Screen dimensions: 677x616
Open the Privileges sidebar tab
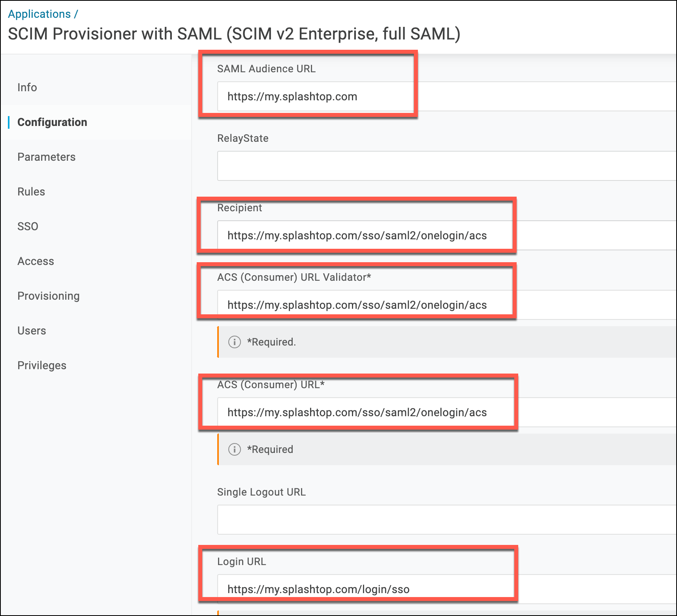[42, 365]
